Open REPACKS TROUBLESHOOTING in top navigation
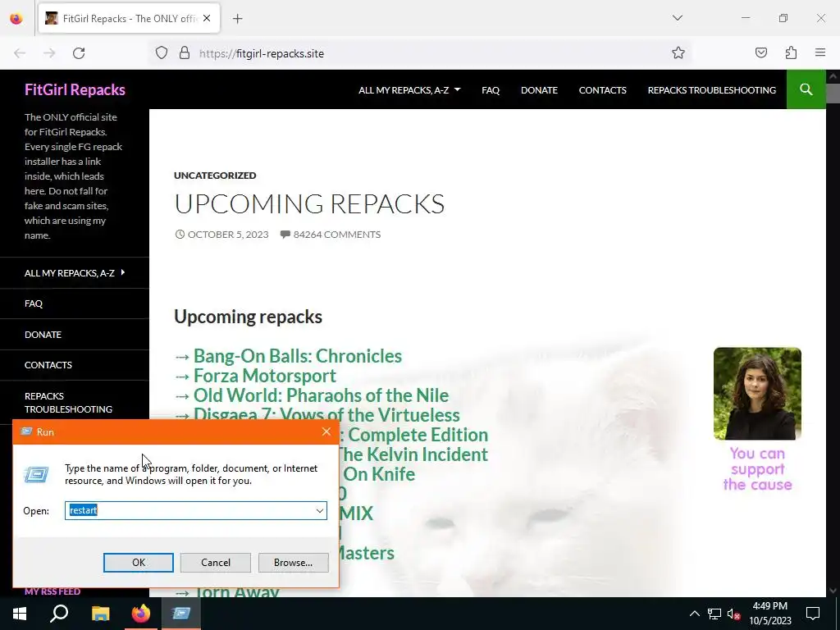Viewport: 840px width, 630px height. point(711,90)
